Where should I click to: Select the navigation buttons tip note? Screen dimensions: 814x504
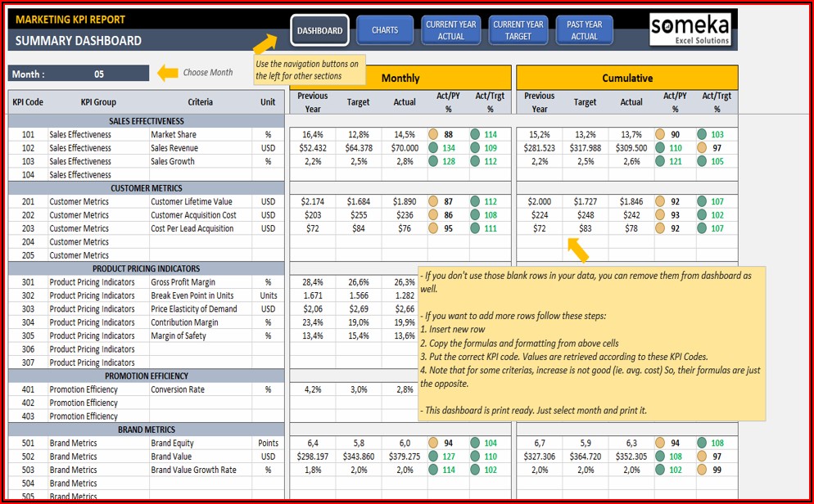coord(308,70)
